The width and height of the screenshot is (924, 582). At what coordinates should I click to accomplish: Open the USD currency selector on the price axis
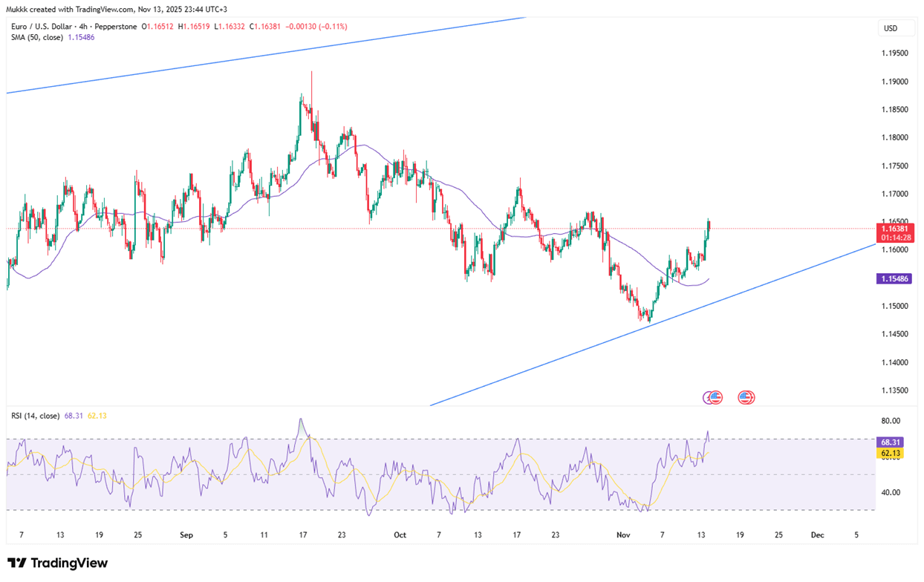tap(889, 28)
